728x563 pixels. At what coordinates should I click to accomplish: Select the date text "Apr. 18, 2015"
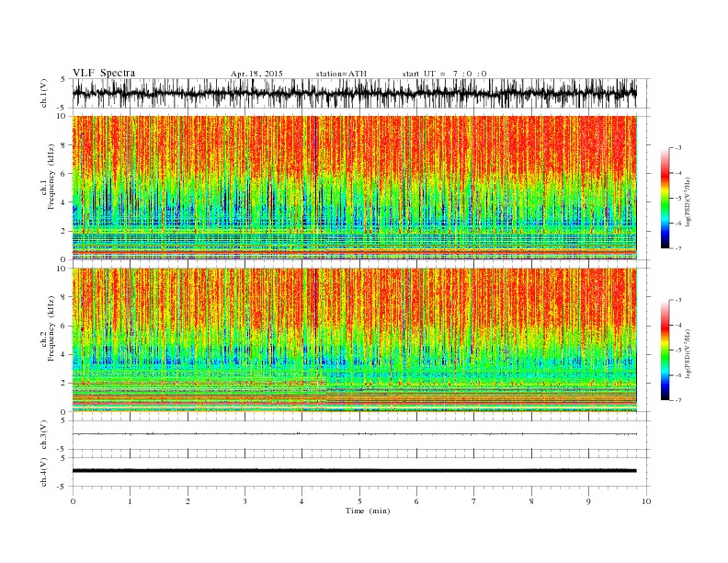coord(256,74)
